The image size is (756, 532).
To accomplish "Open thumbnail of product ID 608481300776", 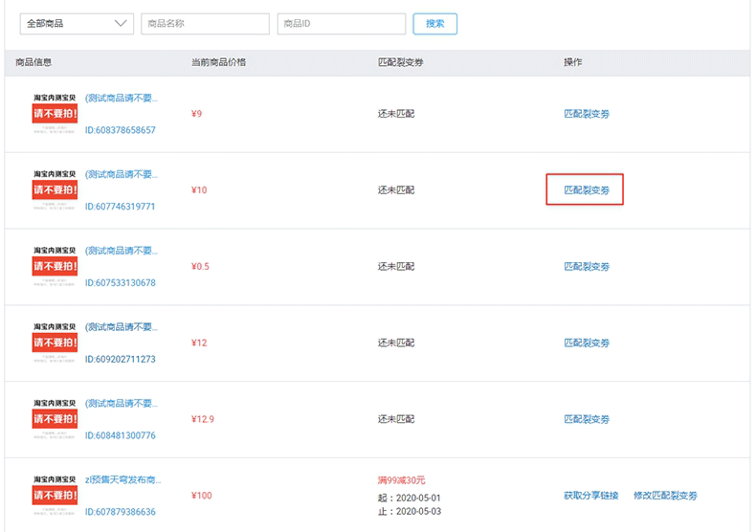I will tap(55, 420).
